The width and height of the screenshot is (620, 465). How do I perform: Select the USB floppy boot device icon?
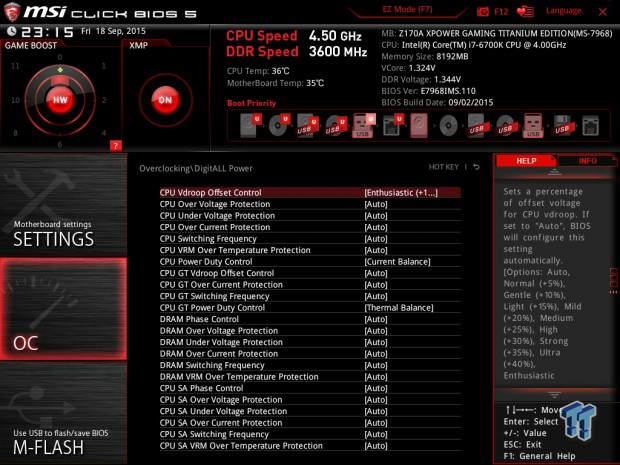click(562, 126)
